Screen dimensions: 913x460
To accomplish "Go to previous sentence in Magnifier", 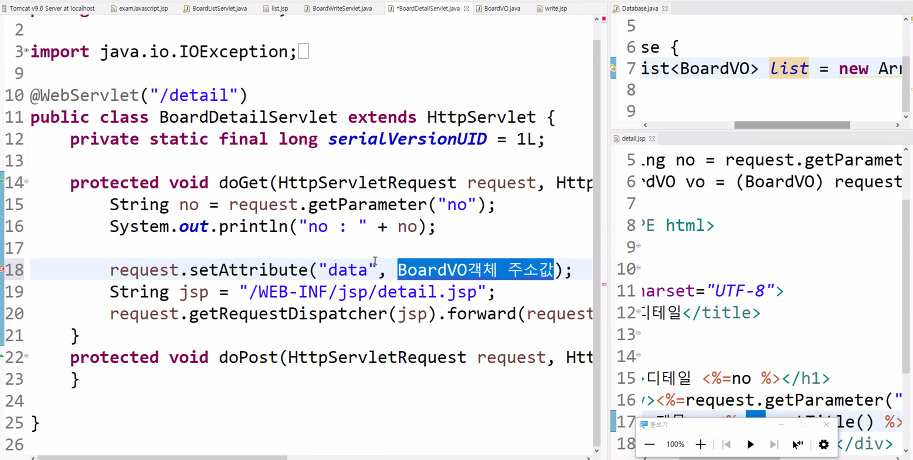I will [x=726, y=444].
